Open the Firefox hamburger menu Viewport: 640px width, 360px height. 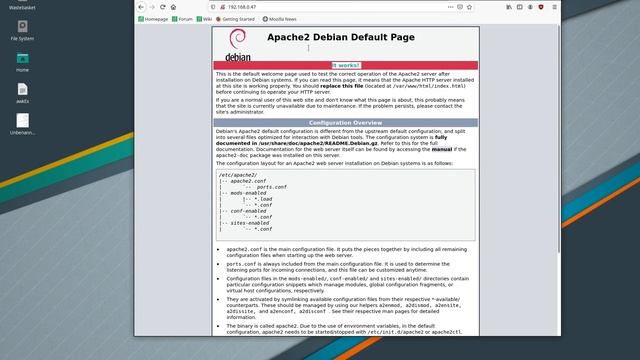554,7
